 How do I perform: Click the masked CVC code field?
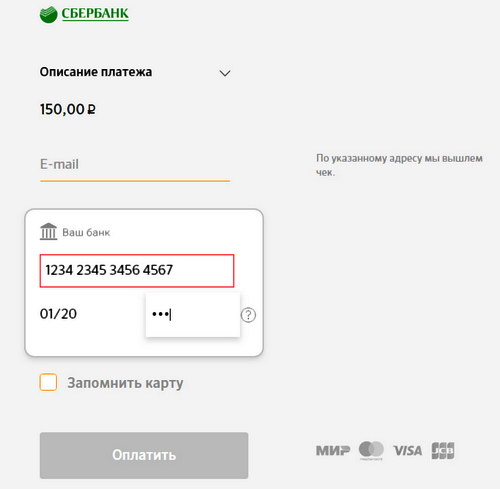point(193,315)
